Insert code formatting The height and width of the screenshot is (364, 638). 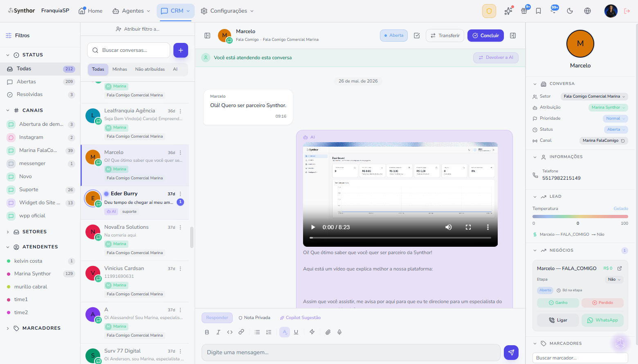tap(230, 332)
